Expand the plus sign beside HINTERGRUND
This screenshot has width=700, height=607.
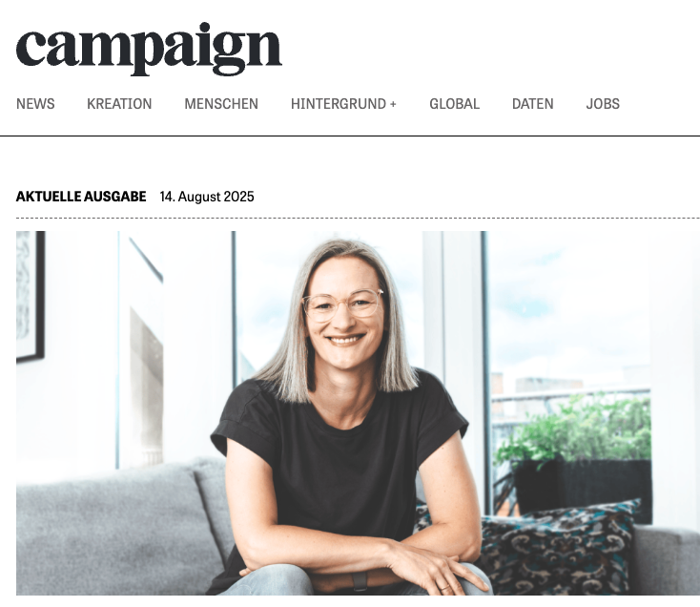click(x=393, y=104)
